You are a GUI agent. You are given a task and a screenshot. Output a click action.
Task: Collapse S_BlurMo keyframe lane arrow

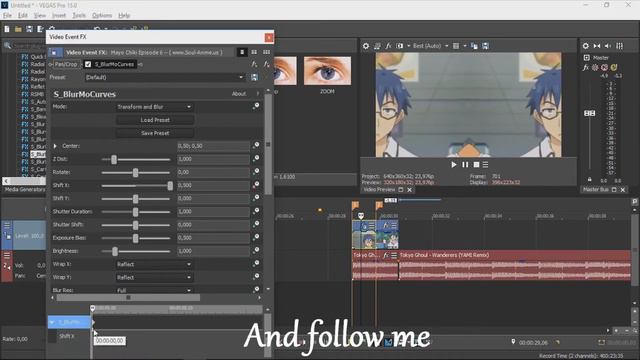pyautogui.click(x=52, y=322)
